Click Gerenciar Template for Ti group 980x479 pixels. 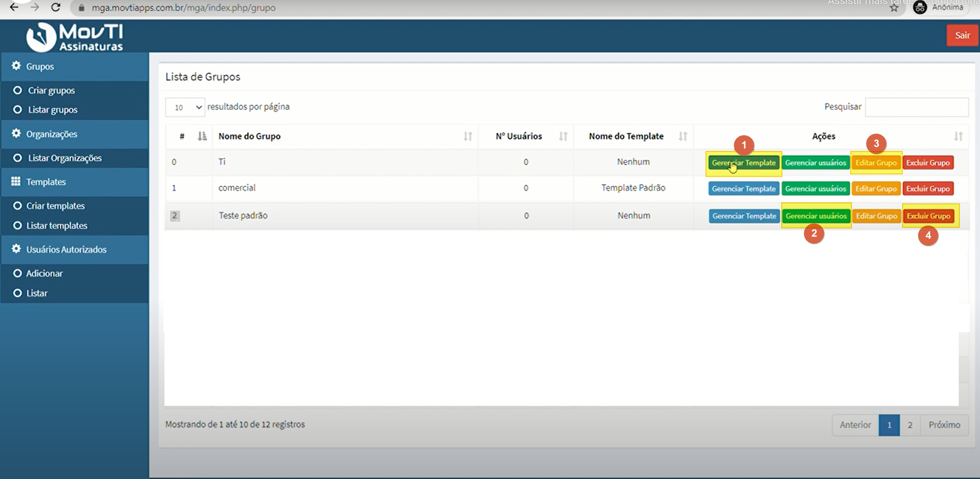(x=743, y=162)
